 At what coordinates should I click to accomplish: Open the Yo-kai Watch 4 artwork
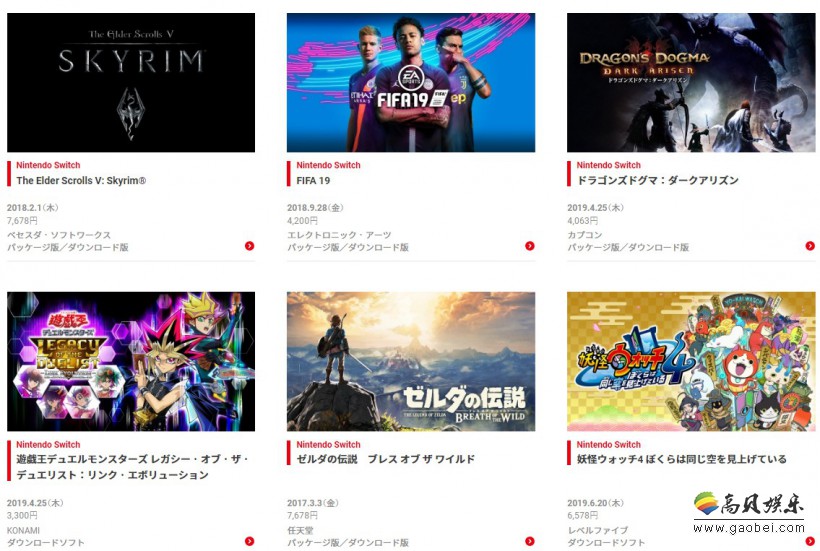691,361
